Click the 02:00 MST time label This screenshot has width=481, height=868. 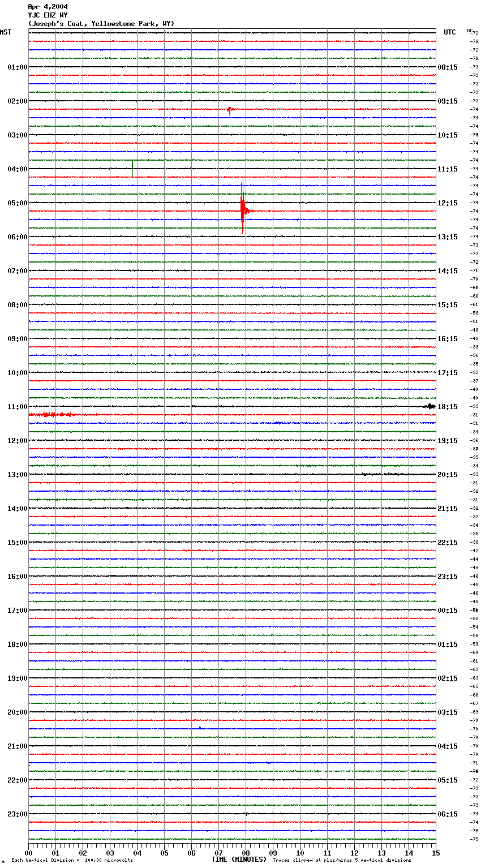[x=18, y=101]
